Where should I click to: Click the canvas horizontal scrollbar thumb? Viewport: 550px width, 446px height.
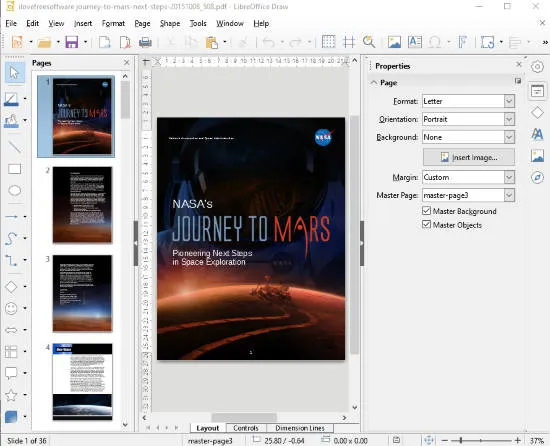244,418
